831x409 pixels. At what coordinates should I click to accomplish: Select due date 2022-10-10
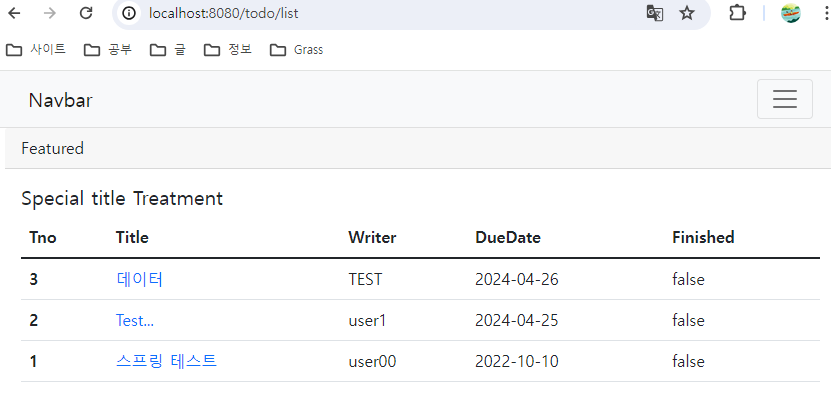pyautogui.click(x=517, y=362)
